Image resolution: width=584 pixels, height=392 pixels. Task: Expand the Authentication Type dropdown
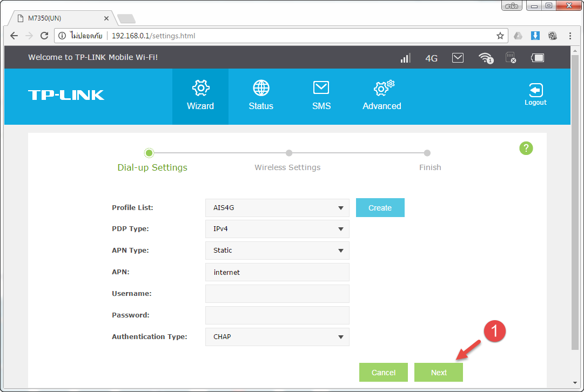(277, 337)
